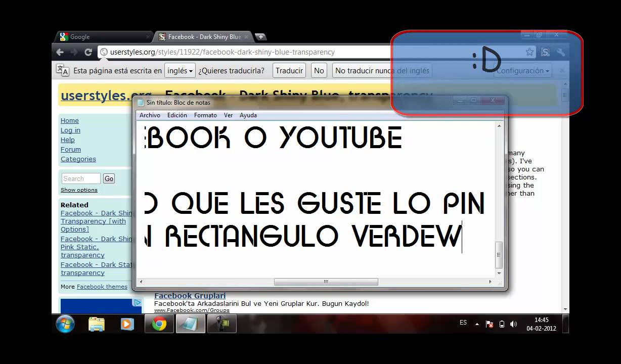The width and height of the screenshot is (621, 364).
Task: Click No traducir nunca del inglés
Action: [x=382, y=71]
